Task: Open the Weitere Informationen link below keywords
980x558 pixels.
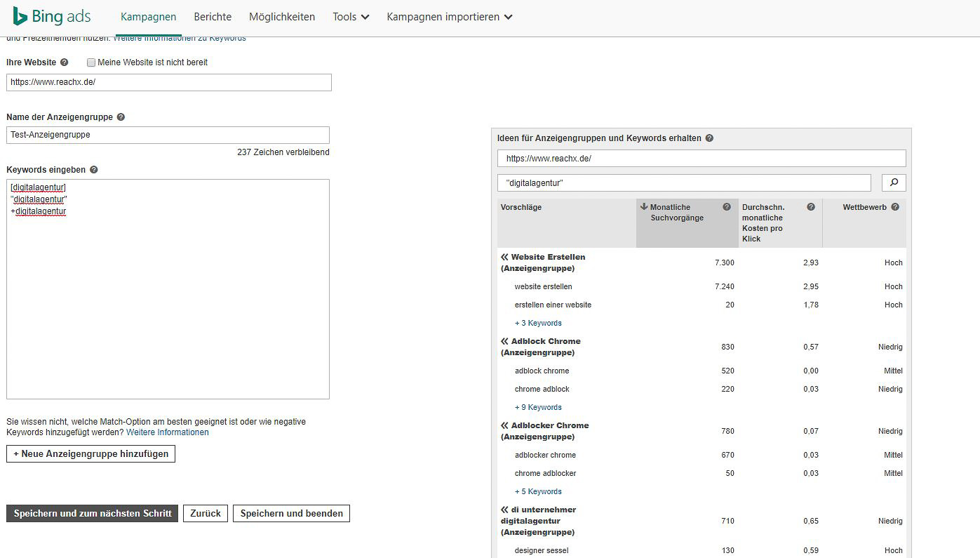Action: click(168, 432)
